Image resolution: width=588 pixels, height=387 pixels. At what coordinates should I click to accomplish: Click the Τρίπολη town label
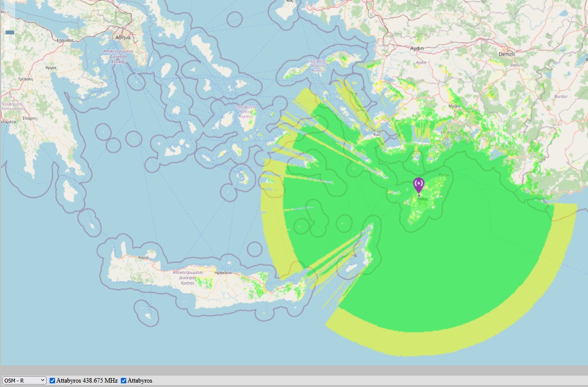coord(25,79)
